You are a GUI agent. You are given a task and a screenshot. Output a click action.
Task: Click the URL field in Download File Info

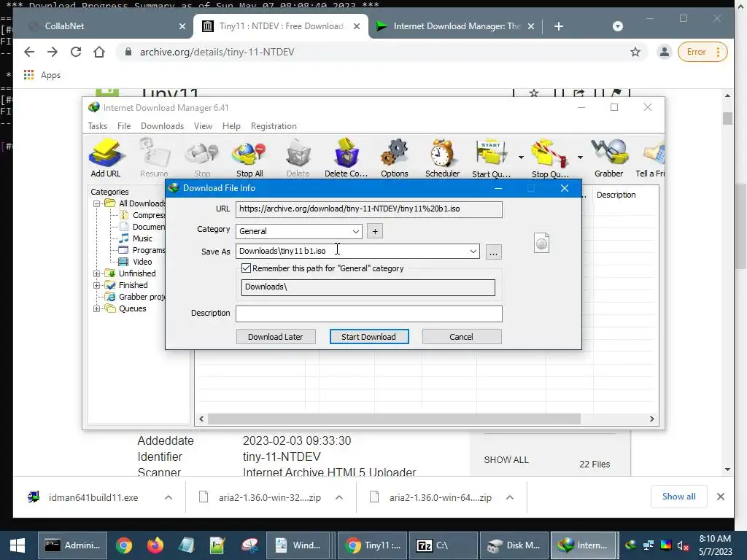(368, 209)
